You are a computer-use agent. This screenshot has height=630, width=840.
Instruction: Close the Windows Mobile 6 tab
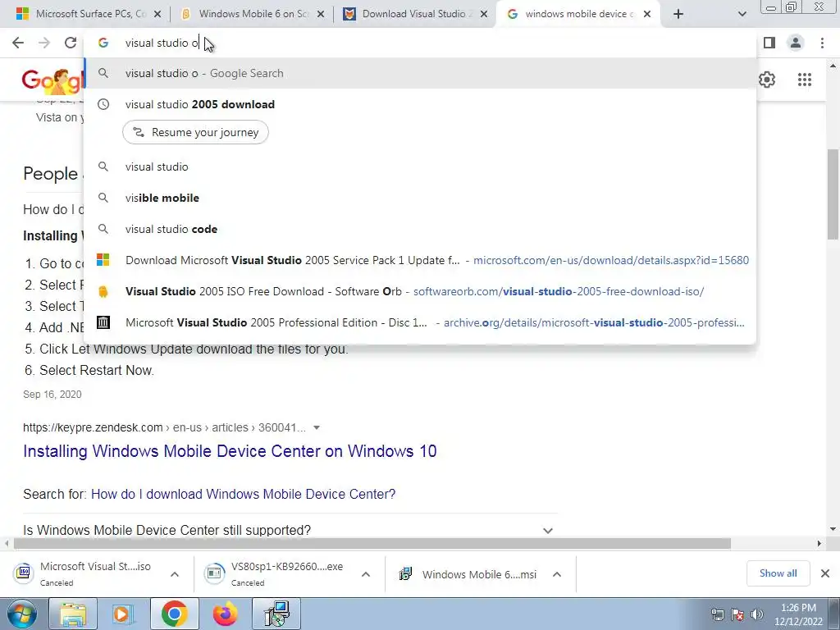point(321,14)
